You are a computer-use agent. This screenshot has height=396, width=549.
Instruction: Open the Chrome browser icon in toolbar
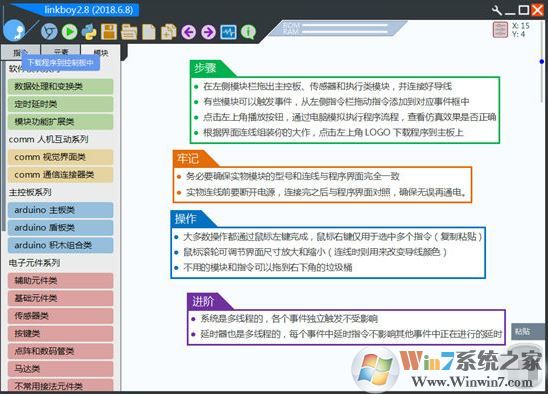coord(49,32)
